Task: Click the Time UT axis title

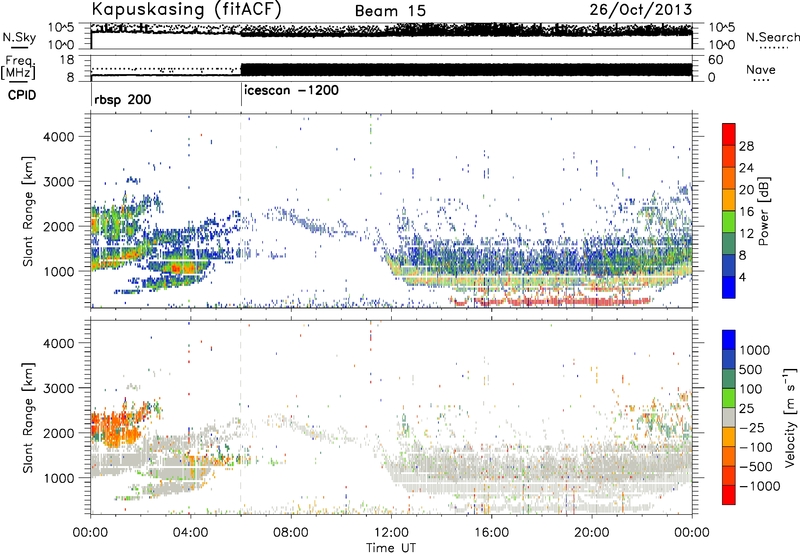Action: point(391,548)
